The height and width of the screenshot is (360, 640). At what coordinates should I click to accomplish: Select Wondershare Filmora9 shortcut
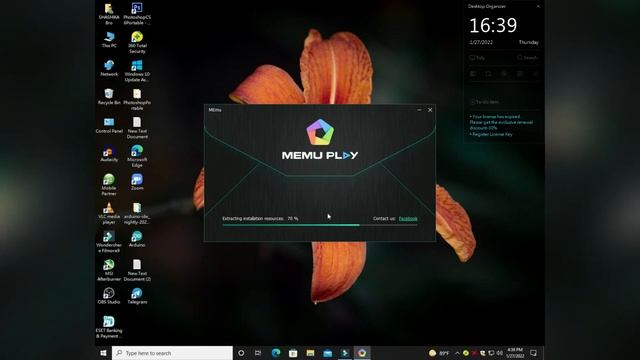point(109,242)
